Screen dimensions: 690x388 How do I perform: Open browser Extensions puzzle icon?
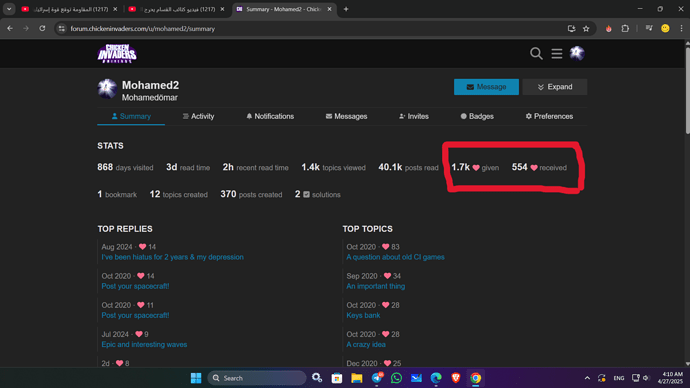(x=625, y=29)
